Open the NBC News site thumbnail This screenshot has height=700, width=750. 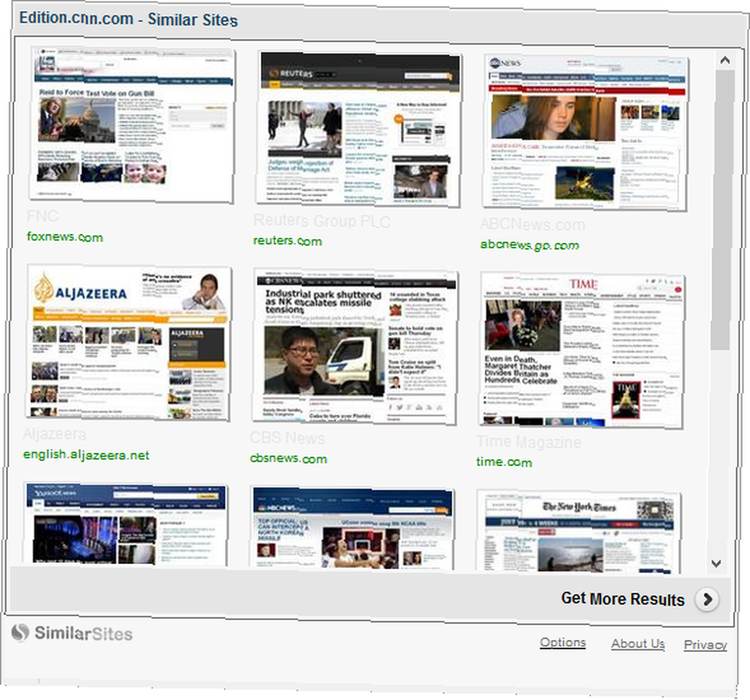tap(352, 528)
